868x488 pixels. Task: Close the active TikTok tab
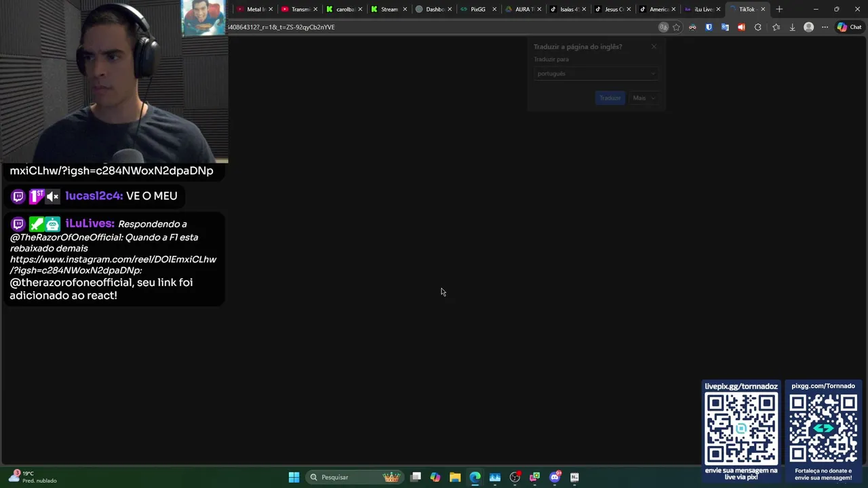click(x=763, y=9)
